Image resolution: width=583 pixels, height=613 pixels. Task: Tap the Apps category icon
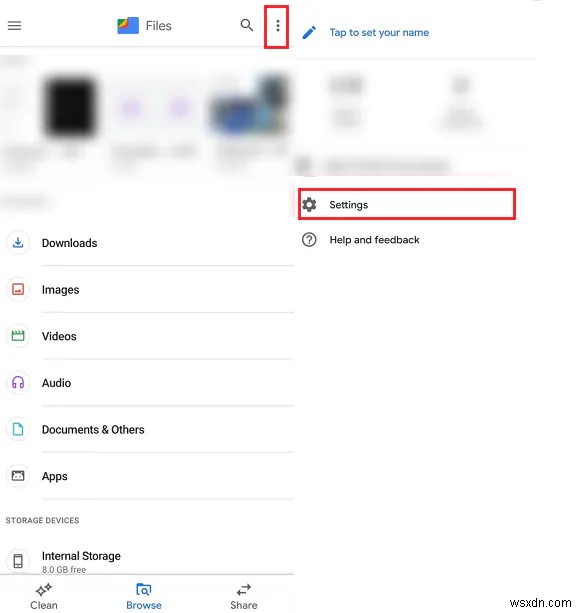[x=18, y=476]
